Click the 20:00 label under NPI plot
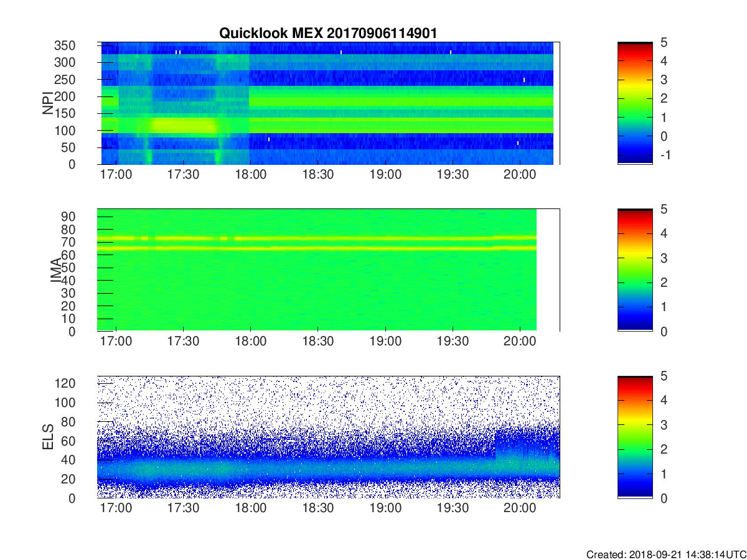 click(x=520, y=175)
